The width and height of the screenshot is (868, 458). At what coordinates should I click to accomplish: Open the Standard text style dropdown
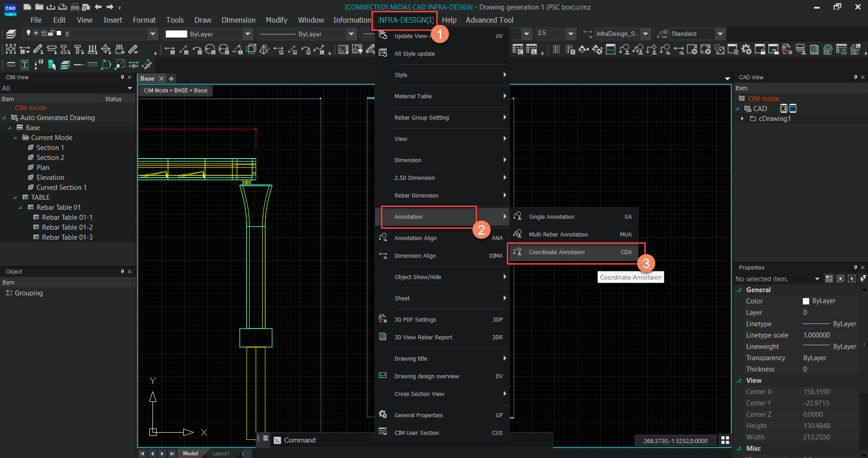720,34
